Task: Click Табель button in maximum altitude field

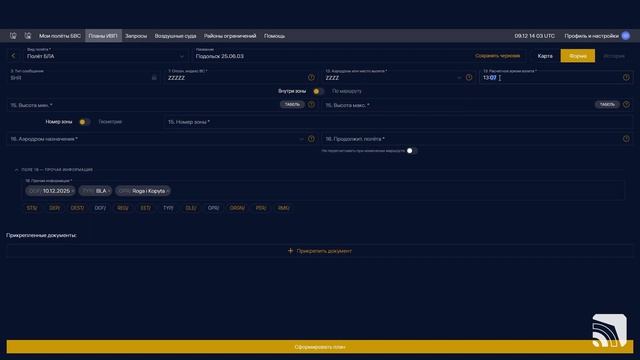Action: (607, 104)
